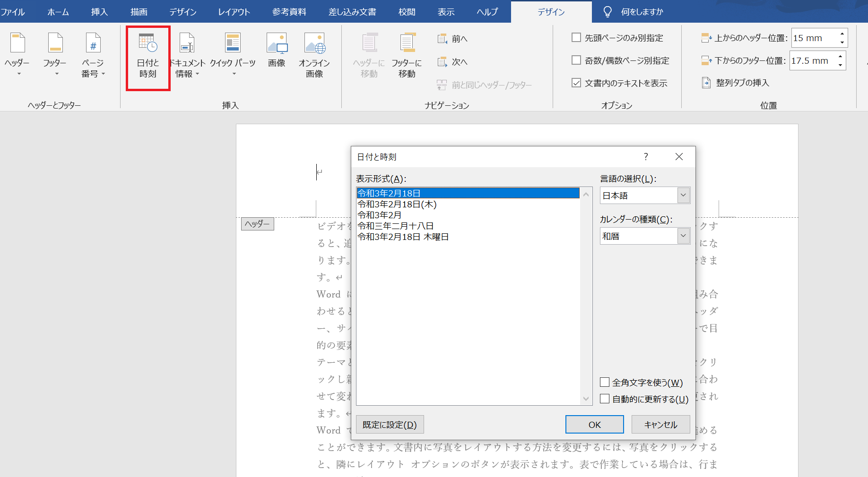This screenshot has height=477, width=868.
Task: Switch to the レイアウト tab
Action: (x=234, y=12)
